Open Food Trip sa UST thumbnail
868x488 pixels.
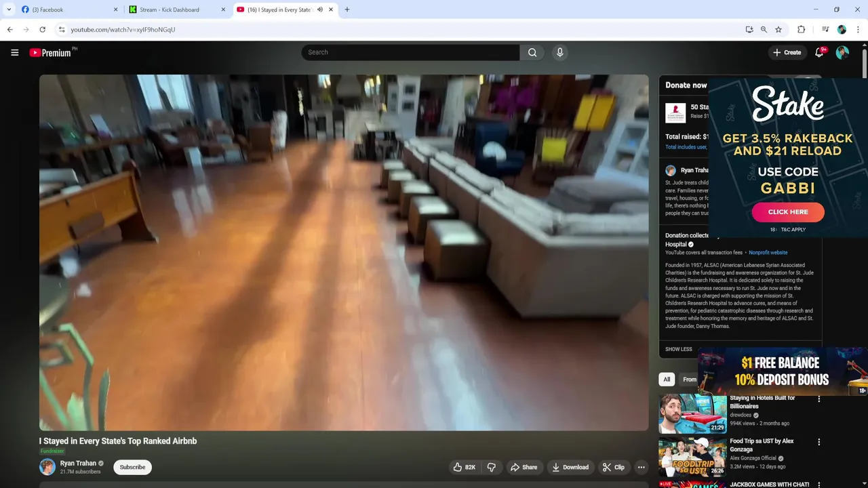click(x=692, y=457)
